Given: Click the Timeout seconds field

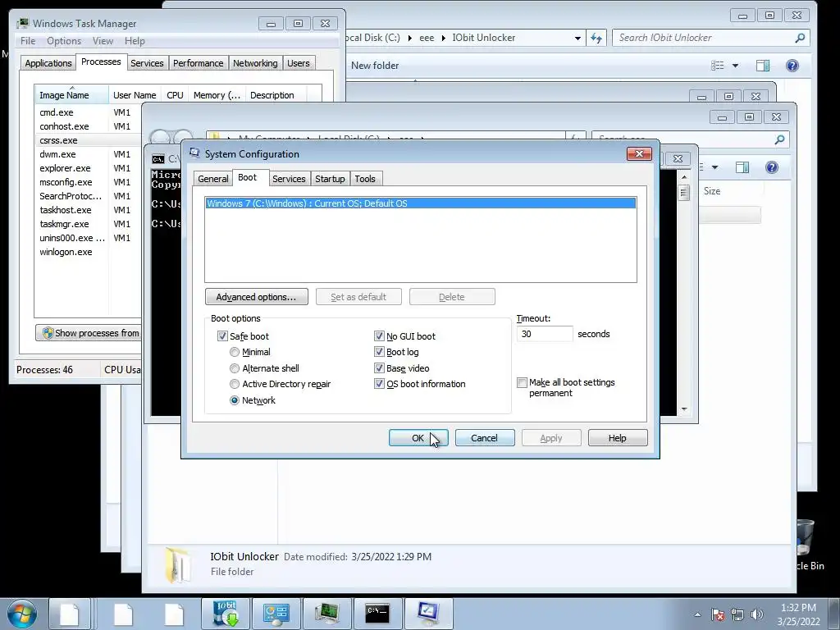Looking at the screenshot, I should tap(545, 334).
